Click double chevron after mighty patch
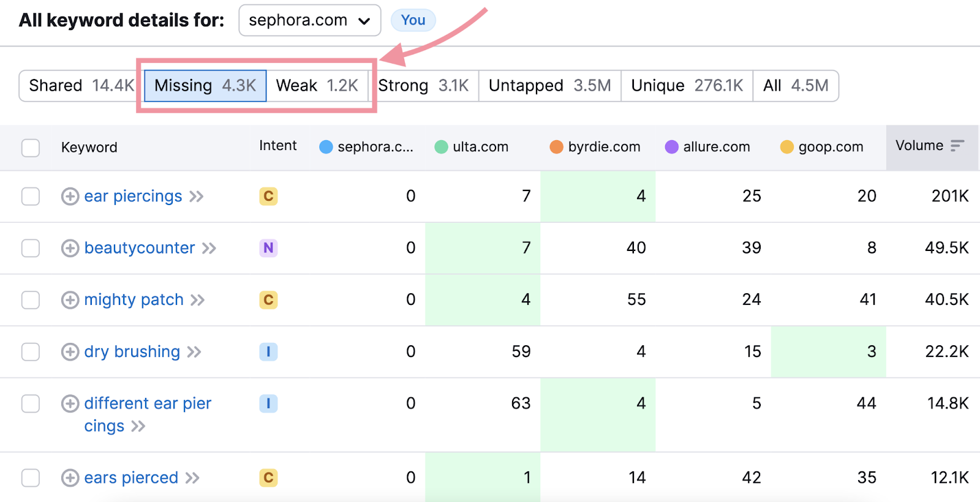 pyautogui.click(x=197, y=300)
